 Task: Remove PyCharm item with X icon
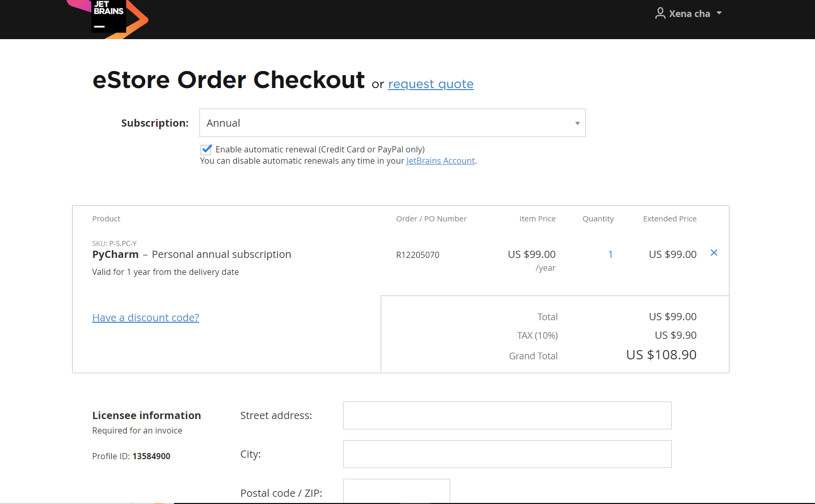click(714, 253)
